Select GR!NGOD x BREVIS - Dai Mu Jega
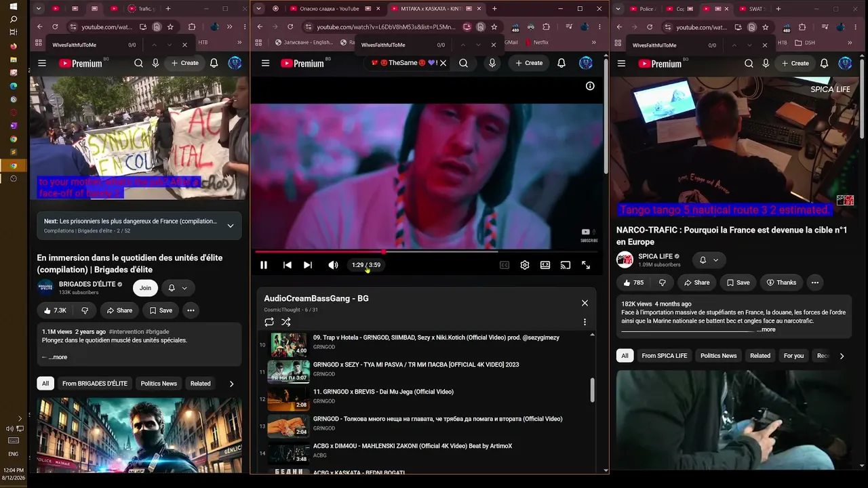This screenshot has height=488, width=868. 383,392
